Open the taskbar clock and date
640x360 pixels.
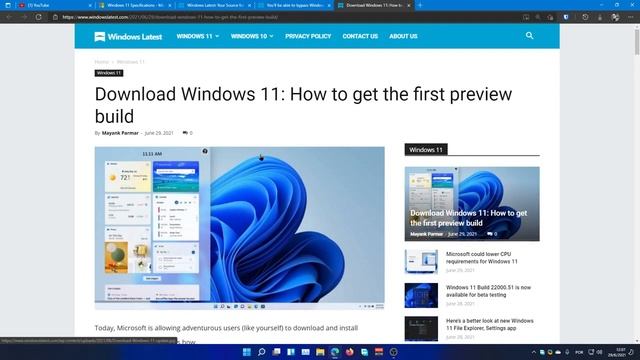617,352
